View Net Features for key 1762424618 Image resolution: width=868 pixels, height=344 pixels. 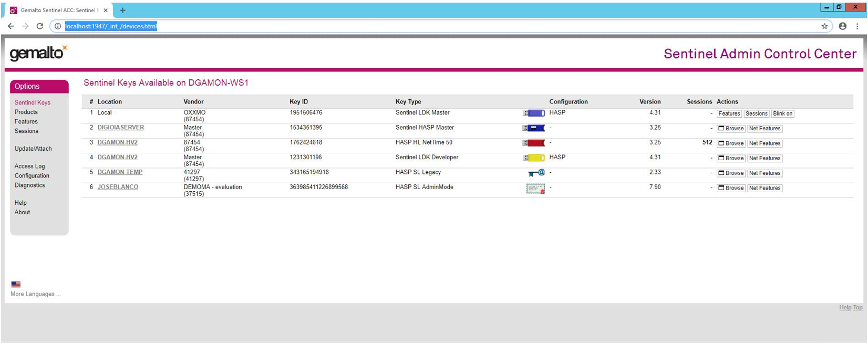coord(765,143)
